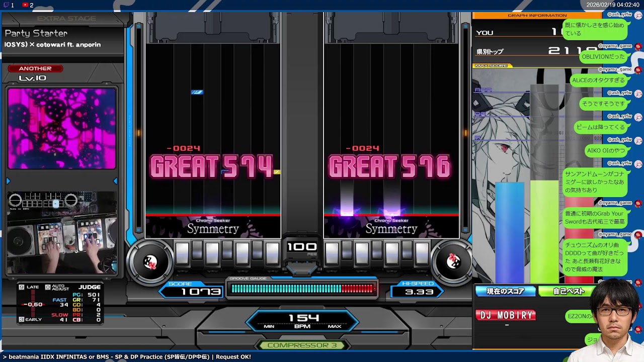Click left playfield Chrono Seeker Symmetry label
Screen dimensions: 644x362
(x=213, y=227)
